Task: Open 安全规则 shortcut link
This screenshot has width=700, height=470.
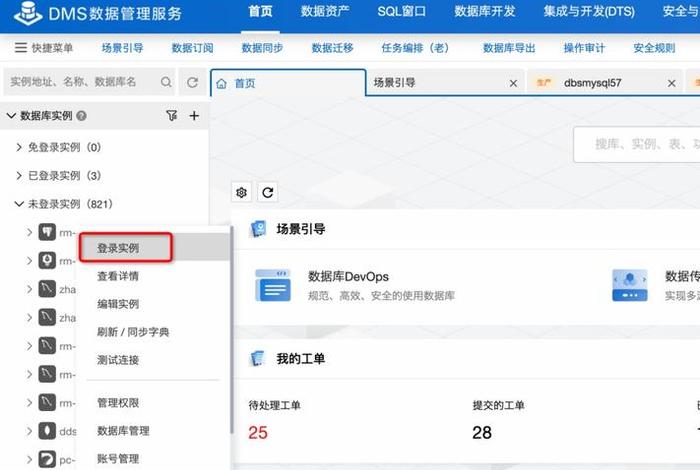Action: 654,48
